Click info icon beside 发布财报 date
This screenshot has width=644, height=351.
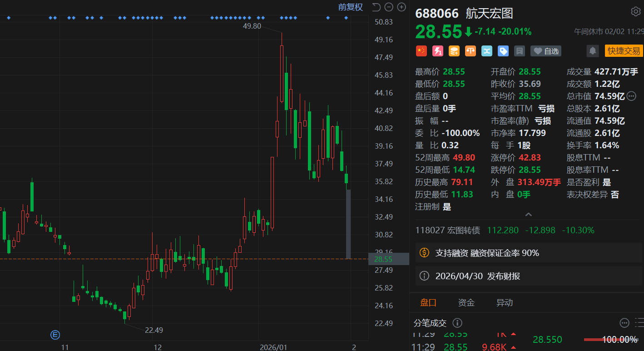(424, 276)
